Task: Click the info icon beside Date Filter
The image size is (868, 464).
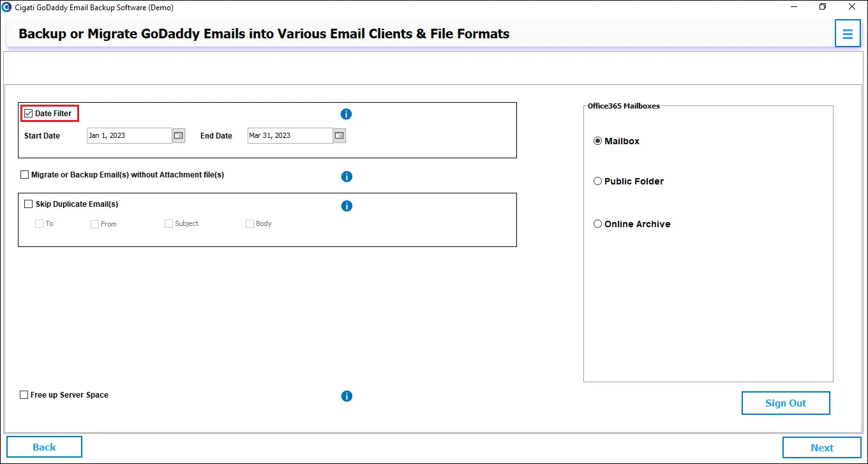Action: tap(347, 114)
